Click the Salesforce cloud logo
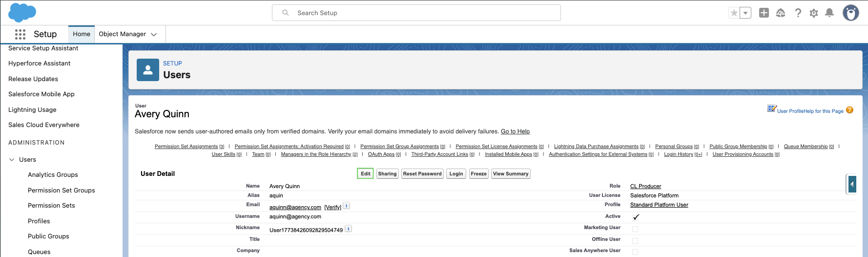The height and width of the screenshot is (257, 868). click(22, 12)
